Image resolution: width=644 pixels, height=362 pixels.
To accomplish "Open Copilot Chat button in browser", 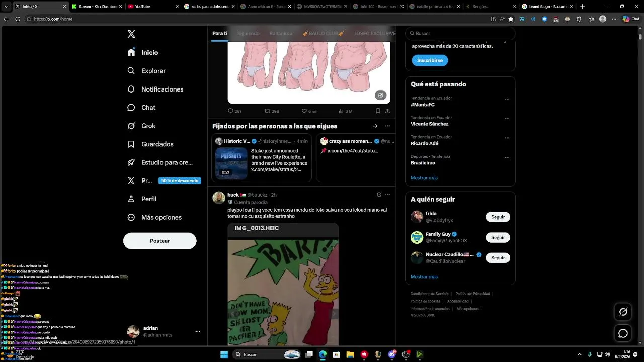I will point(631,19).
